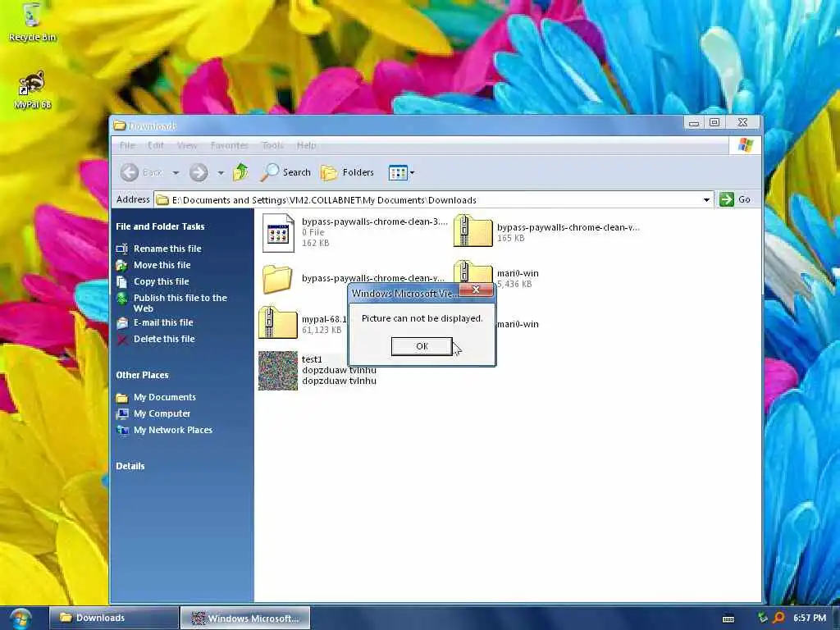This screenshot has width=840, height=630.
Task: Click the 6:57 PM clock
Action: tap(810, 618)
